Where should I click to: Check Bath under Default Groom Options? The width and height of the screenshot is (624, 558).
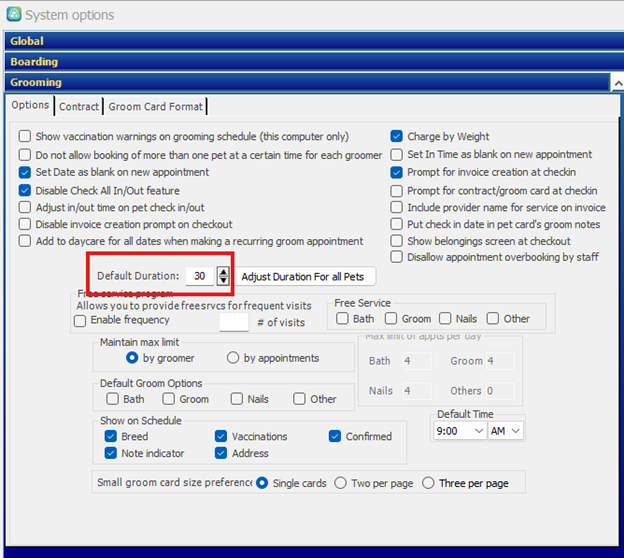coord(113,399)
